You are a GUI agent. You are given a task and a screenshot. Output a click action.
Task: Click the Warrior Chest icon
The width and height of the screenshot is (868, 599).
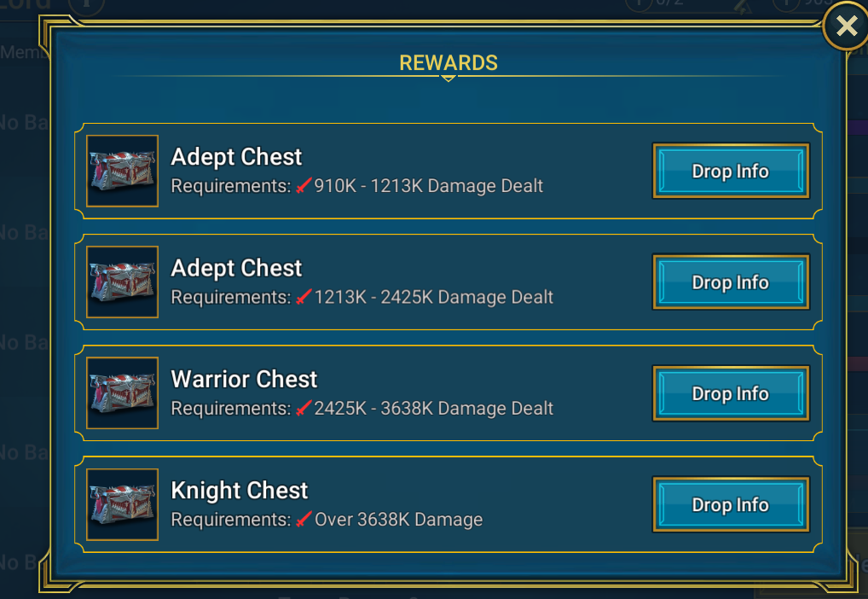[x=122, y=393]
